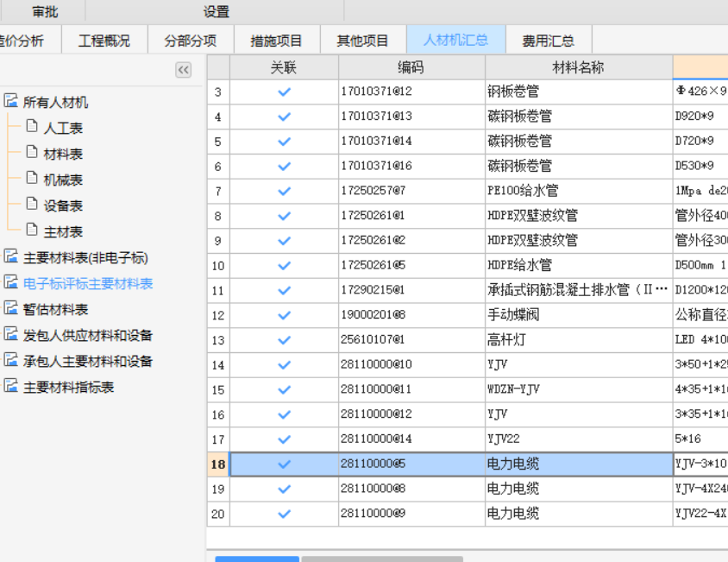
Task: Toggle the 关联 checkmark for 手动蝶阀 row
Action: point(284,315)
